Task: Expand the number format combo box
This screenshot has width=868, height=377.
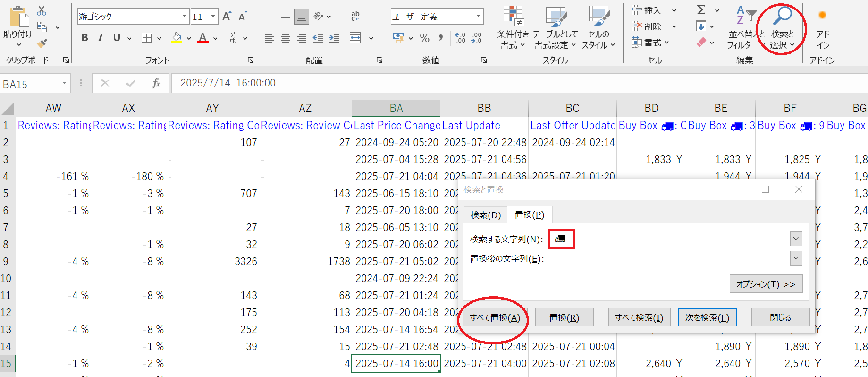Action: tap(478, 17)
